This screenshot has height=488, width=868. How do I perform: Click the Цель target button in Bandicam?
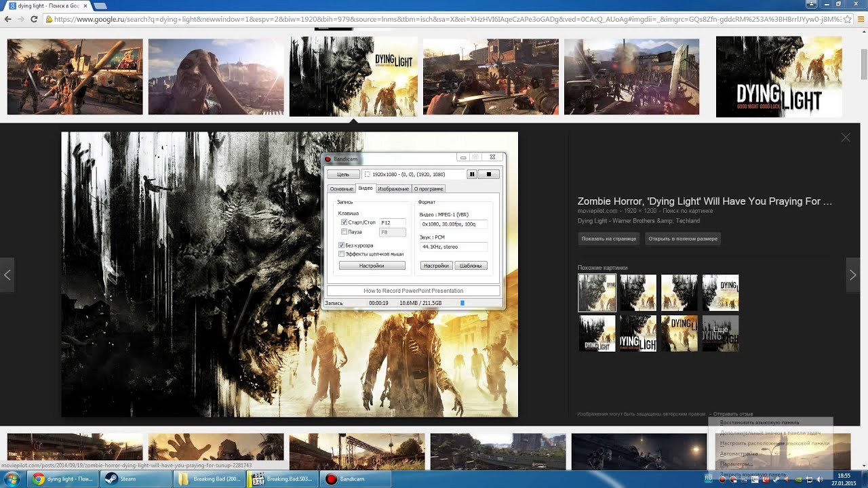(x=343, y=174)
